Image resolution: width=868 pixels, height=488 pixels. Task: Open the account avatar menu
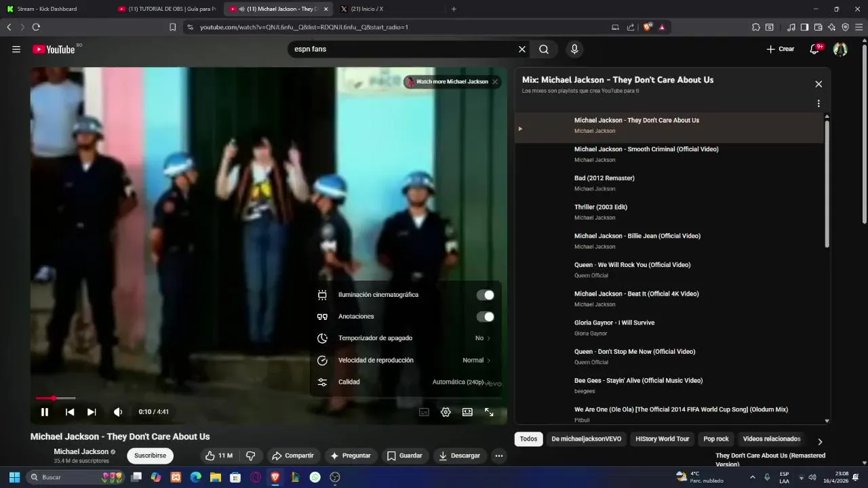pos(840,49)
